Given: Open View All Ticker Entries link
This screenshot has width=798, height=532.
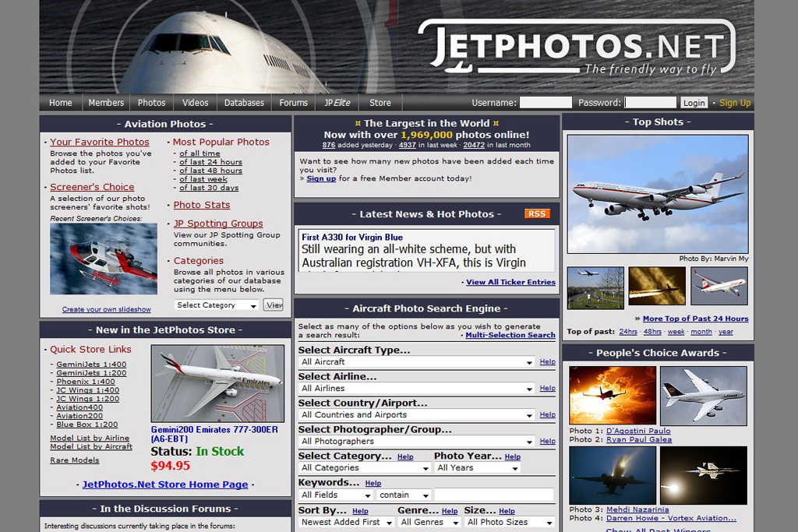Looking at the screenshot, I should pos(510,282).
